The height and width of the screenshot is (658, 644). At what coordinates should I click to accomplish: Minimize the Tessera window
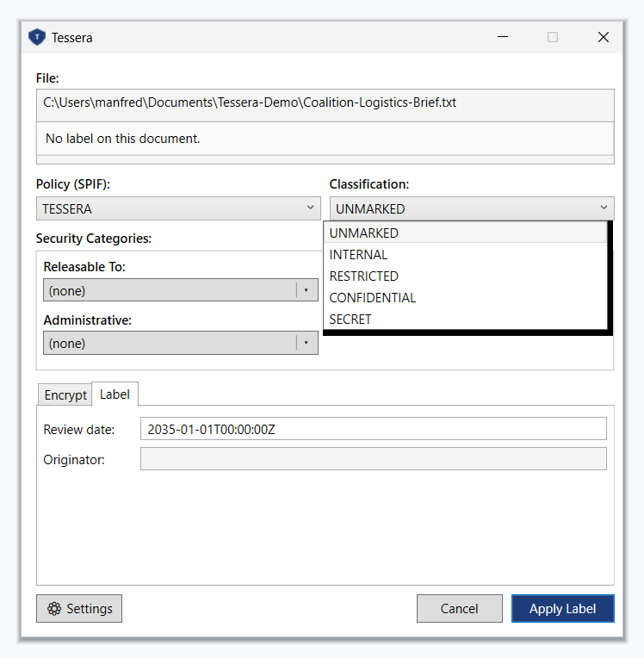coord(503,37)
